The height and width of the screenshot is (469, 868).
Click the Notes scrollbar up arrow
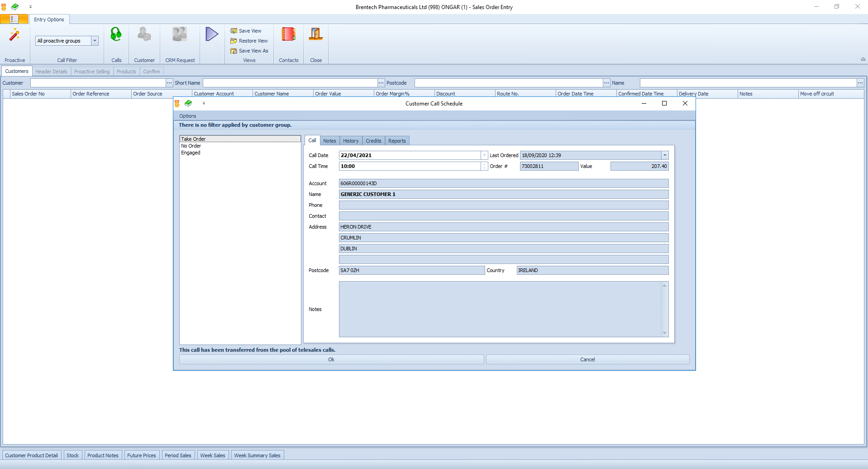[x=664, y=285]
